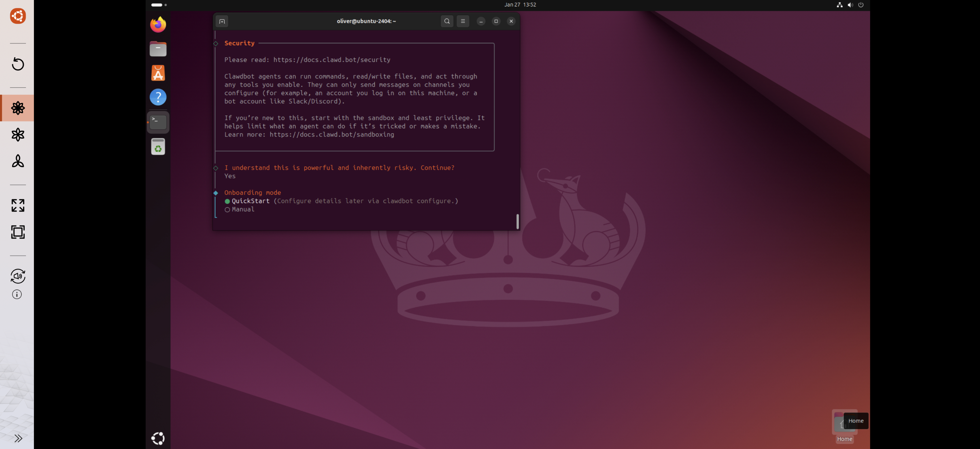Open Ubuntu App Center icon
Screen dimensions: 980x449
158,73
